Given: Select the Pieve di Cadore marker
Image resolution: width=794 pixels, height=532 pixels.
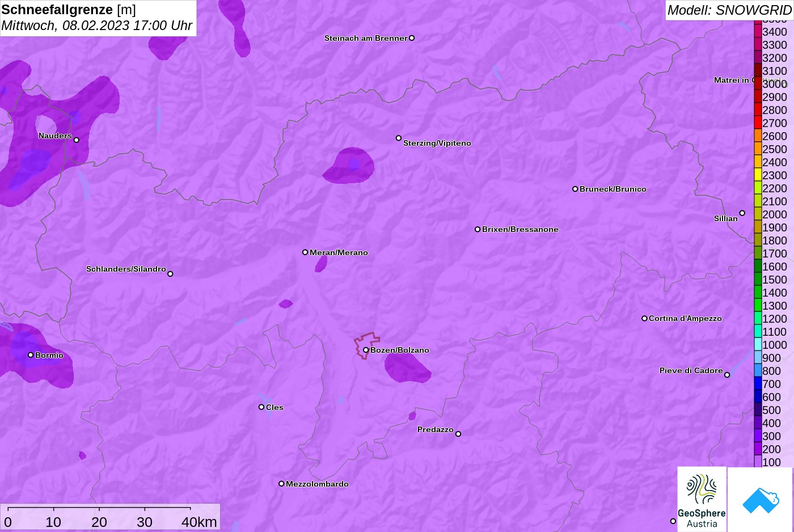Looking at the screenshot, I should (727, 375).
